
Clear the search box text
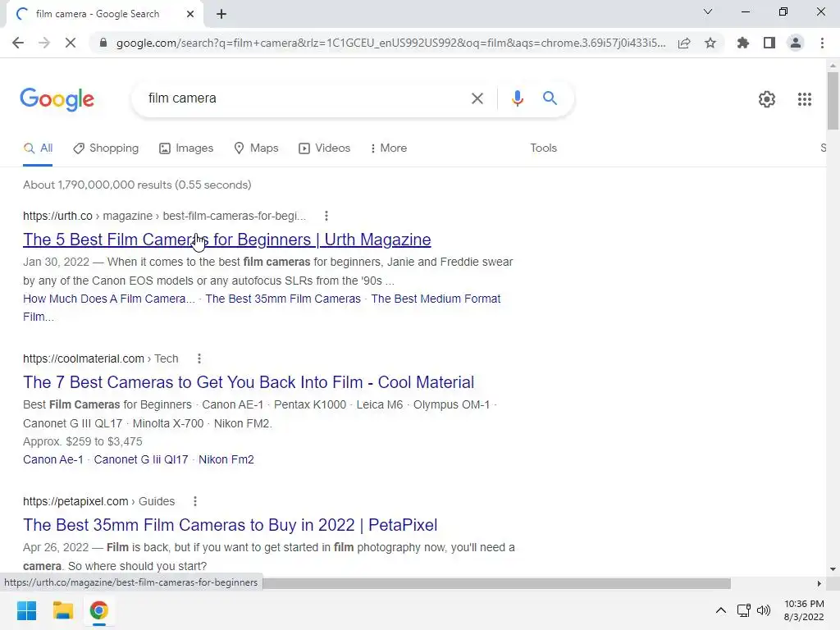[x=477, y=98]
